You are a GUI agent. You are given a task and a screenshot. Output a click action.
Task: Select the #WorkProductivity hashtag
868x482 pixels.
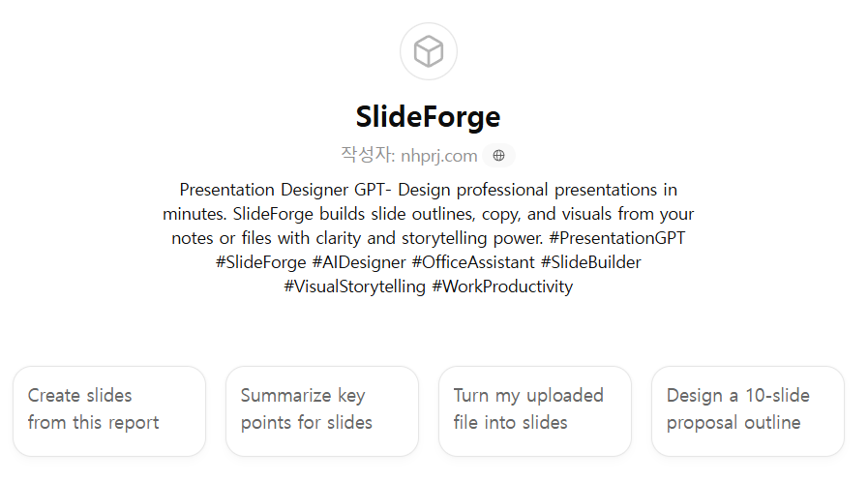pyautogui.click(x=502, y=286)
